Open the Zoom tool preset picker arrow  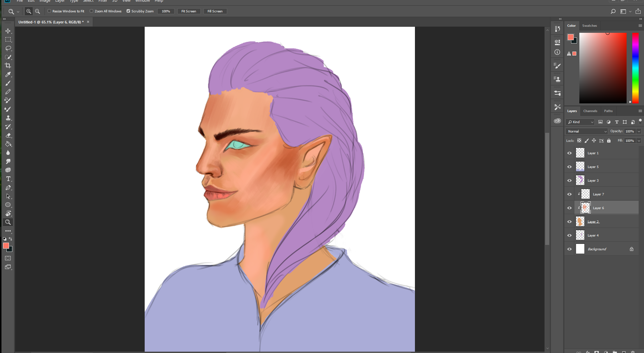18,11
